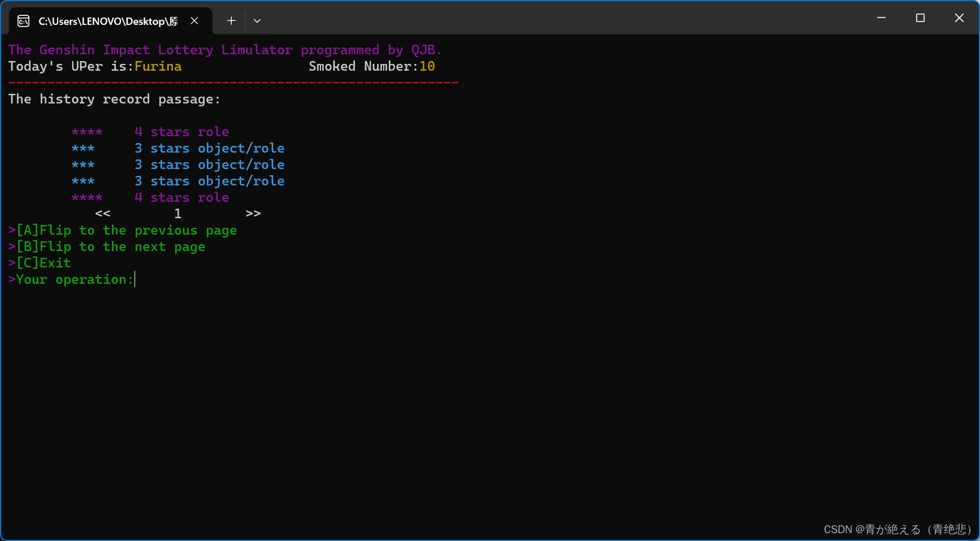Click the 'Your operation:' input prompt
The width and height of the screenshot is (980, 541).
[71, 279]
